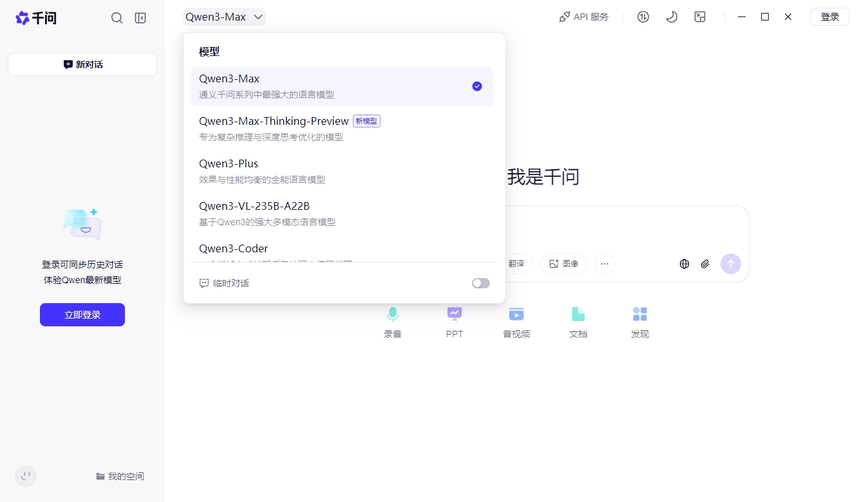This screenshot has height=502, width=868.
Task: Collapse the sidebar with the panel toggle icon
Action: [x=140, y=18]
